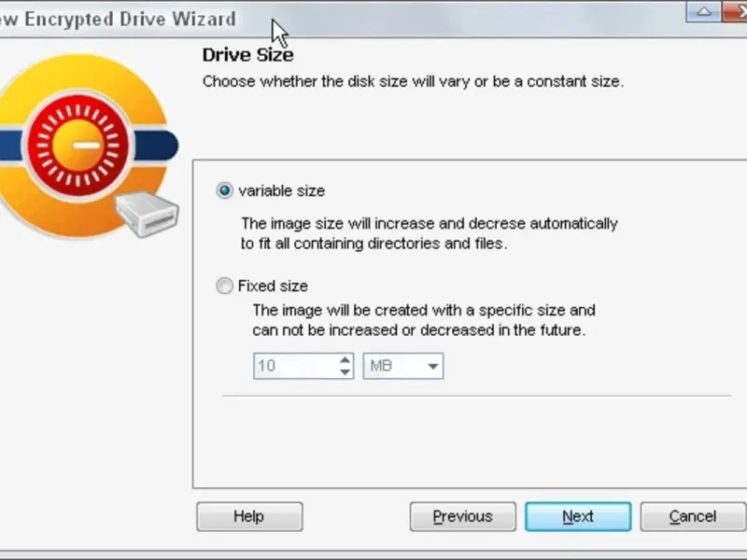Open Help for the wizard
Viewport: 747px width, 560px height.
click(x=249, y=516)
